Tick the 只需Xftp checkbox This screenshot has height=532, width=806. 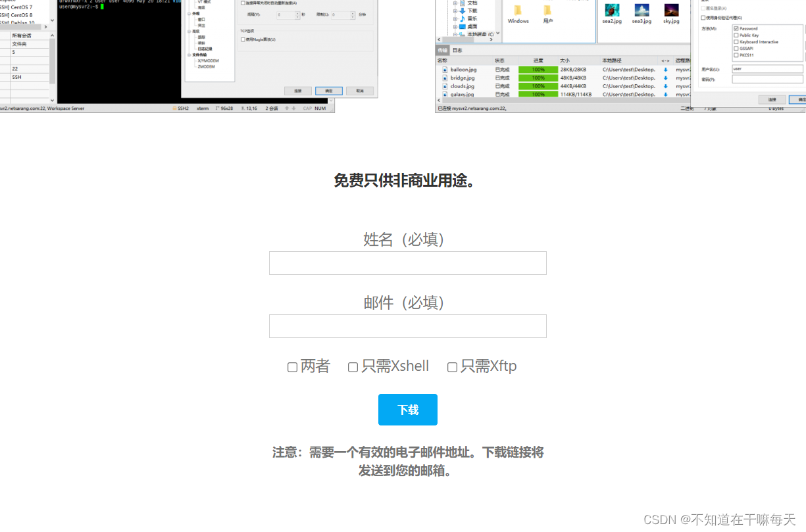coord(452,367)
